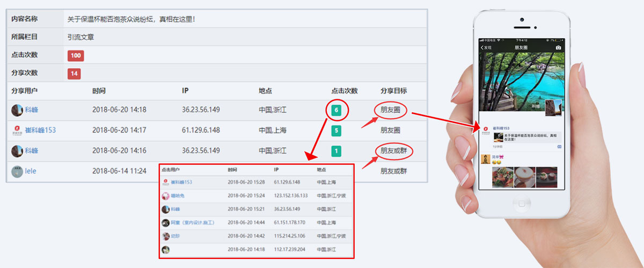Tap comment button beside 1分钟前 post
This screenshot has width=644, height=268.
[559, 146]
